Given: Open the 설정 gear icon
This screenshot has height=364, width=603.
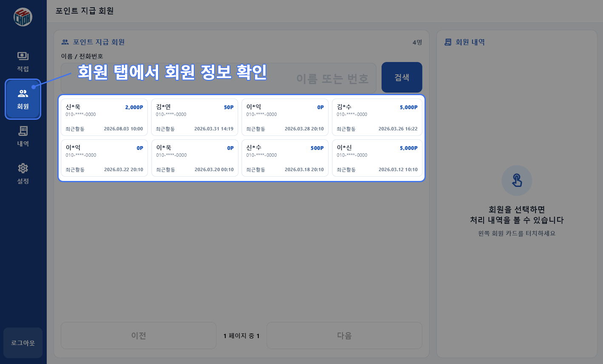Looking at the screenshot, I should point(23,168).
